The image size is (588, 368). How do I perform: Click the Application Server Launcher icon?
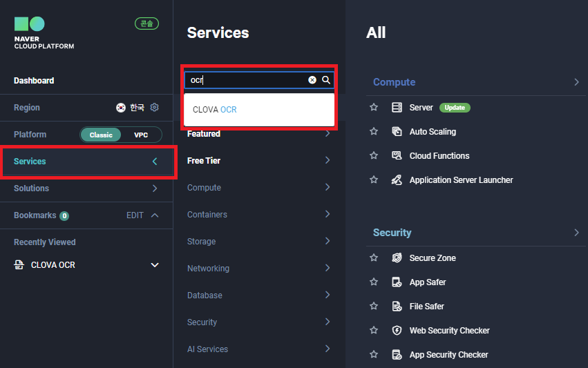[397, 180]
